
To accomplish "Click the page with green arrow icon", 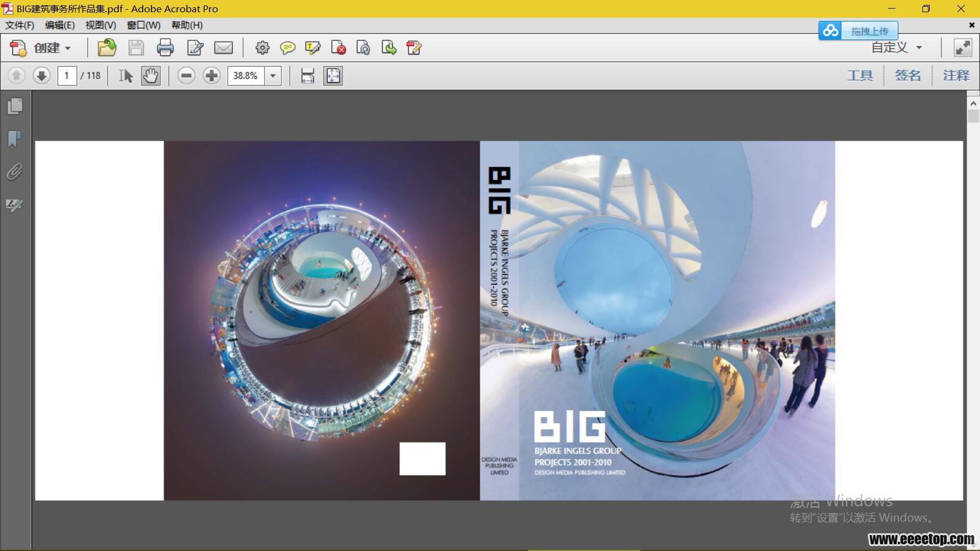I will click(x=388, y=48).
